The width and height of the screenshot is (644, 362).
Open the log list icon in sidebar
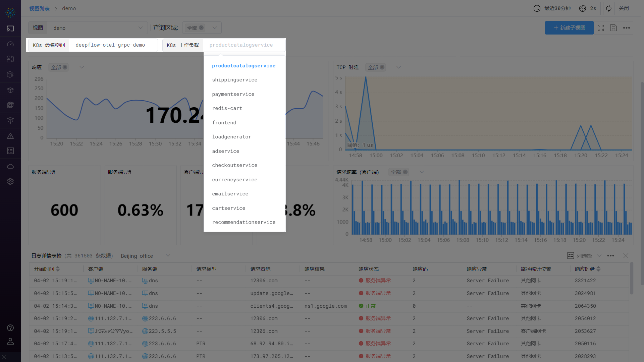pos(10,151)
